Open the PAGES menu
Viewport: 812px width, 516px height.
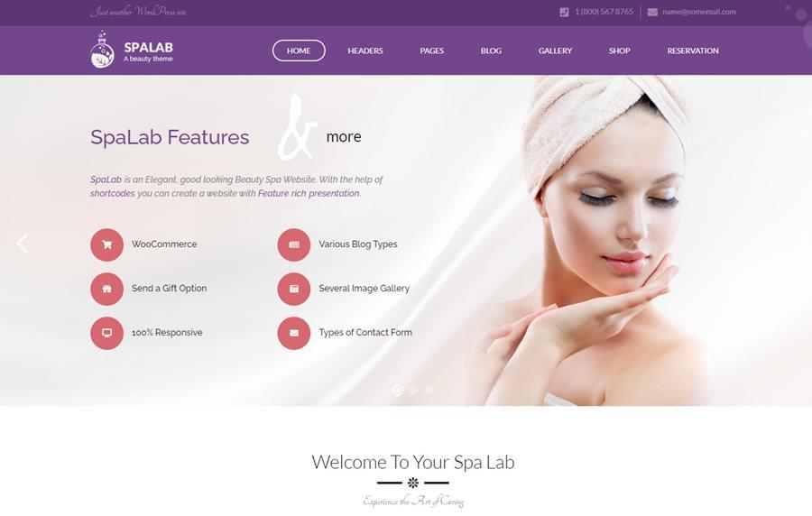pos(431,51)
